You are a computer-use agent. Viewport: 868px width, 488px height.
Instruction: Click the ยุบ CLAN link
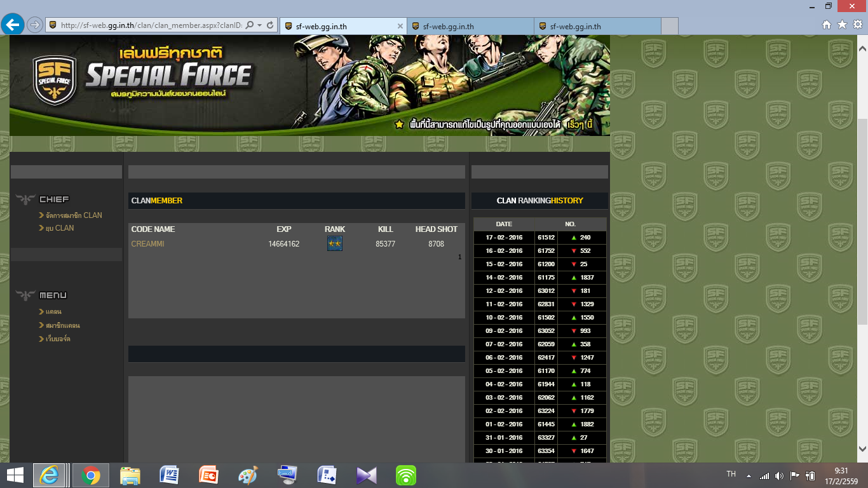click(x=60, y=228)
